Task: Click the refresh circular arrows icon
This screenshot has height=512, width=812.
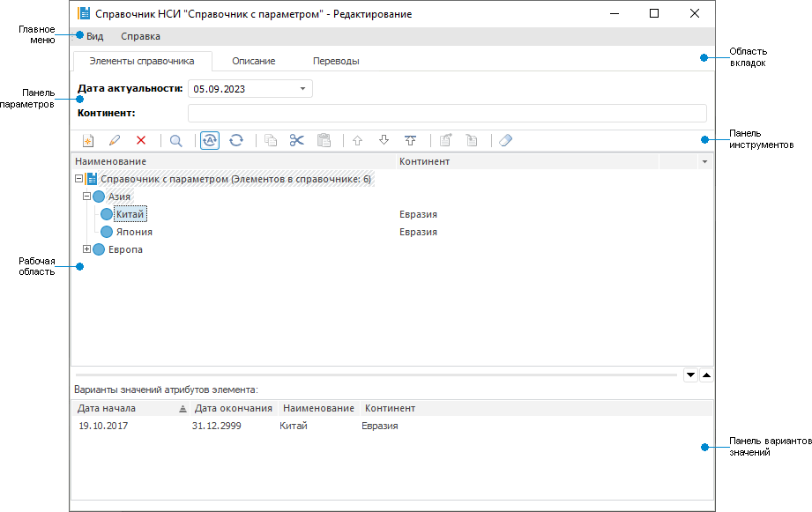Action: click(x=236, y=140)
